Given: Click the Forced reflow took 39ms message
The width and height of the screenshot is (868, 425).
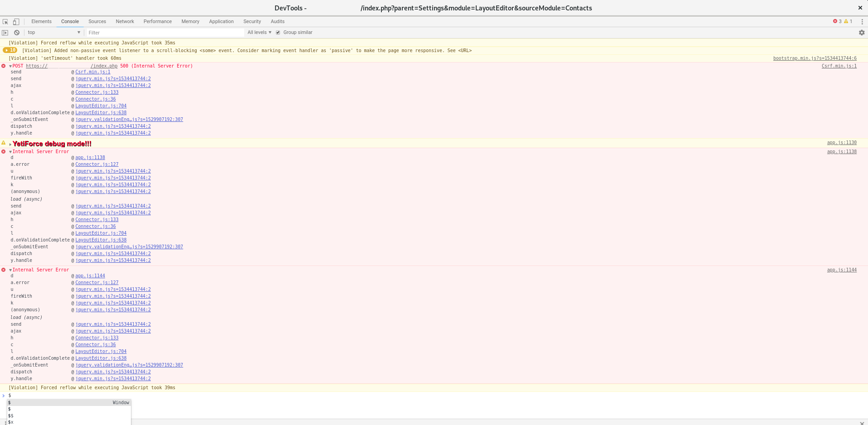Looking at the screenshot, I should (x=92, y=388).
